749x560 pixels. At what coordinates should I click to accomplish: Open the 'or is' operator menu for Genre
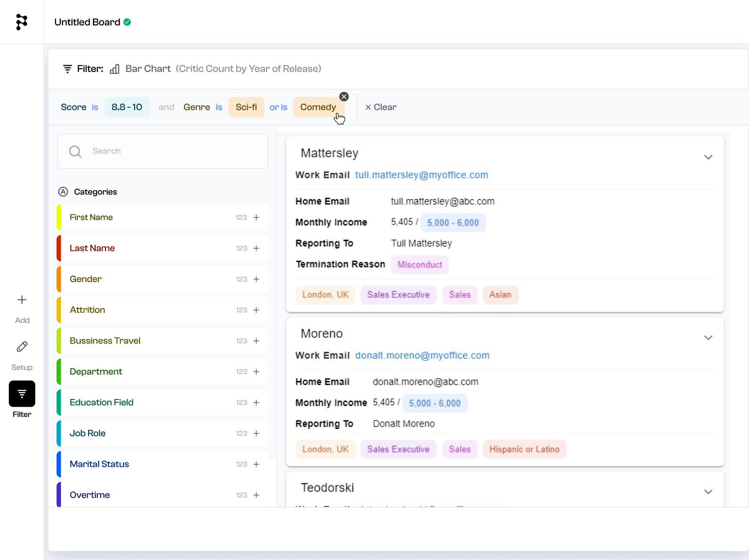click(278, 107)
